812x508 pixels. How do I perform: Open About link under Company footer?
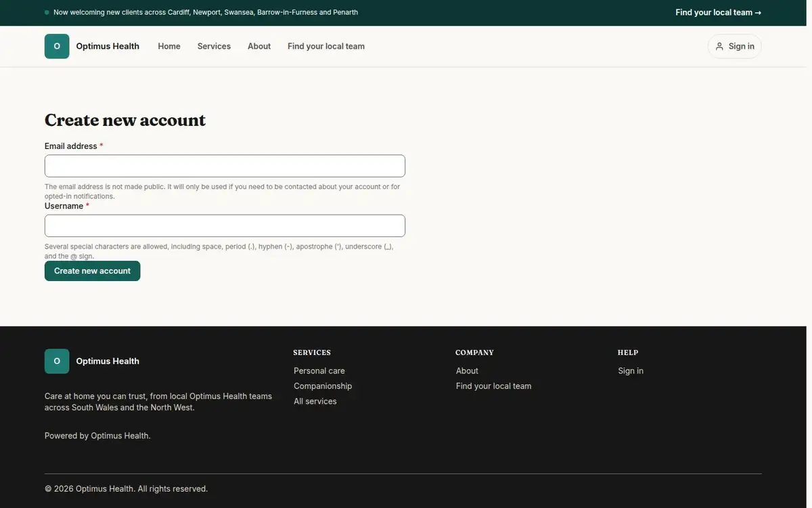467,371
